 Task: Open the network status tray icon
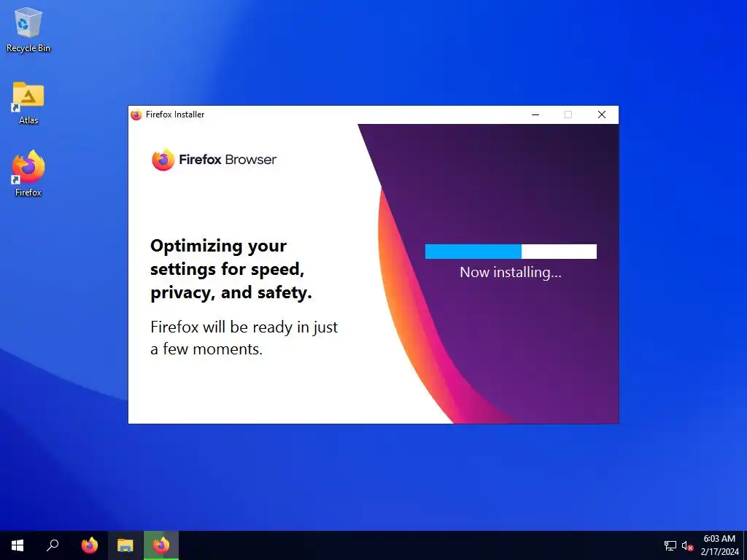coord(670,545)
